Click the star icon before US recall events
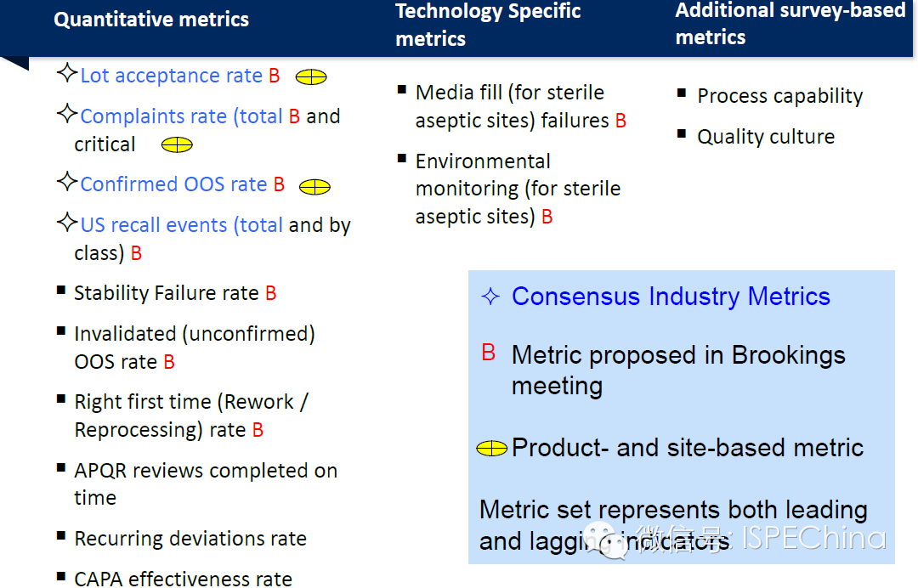The height and width of the screenshot is (588, 918). (x=67, y=223)
